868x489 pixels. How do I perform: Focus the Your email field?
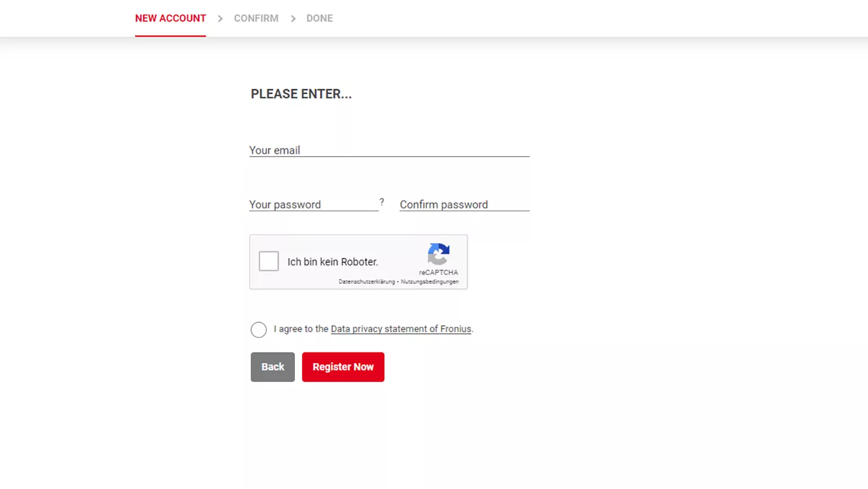(x=389, y=150)
